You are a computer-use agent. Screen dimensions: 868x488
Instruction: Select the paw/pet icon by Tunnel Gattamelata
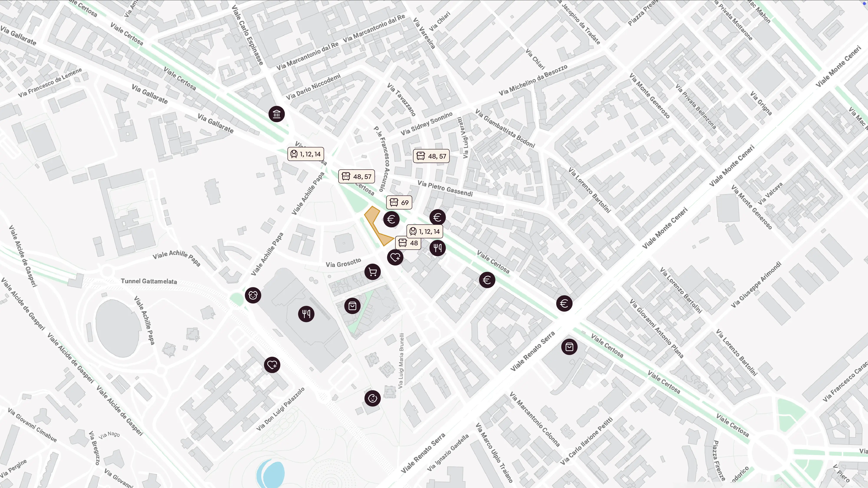[x=253, y=295]
